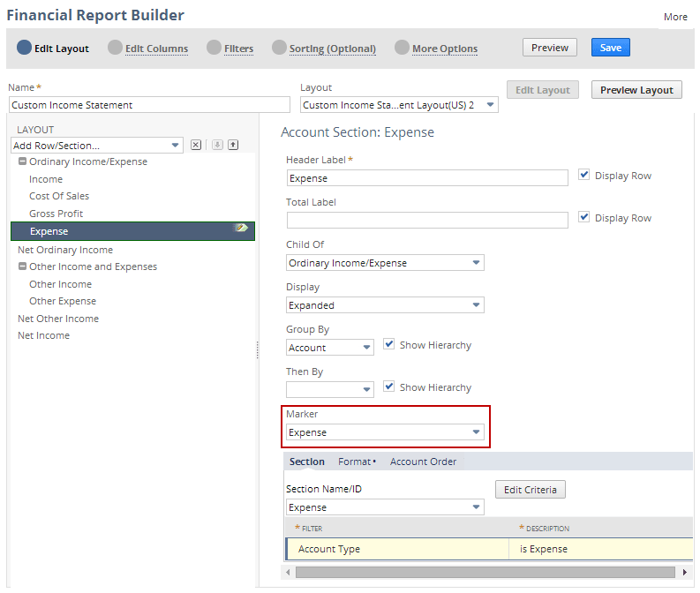Collapse the Ordinary Income/Expense tree node
The image size is (700, 593).
pyautogui.click(x=22, y=161)
